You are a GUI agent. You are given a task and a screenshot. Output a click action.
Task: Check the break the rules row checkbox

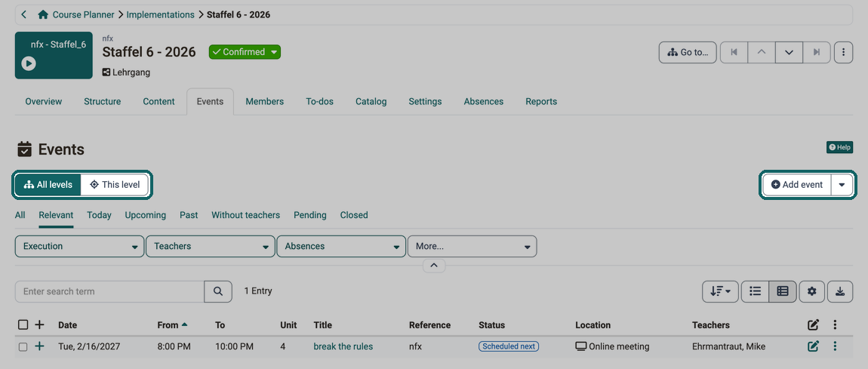click(x=23, y=347)
